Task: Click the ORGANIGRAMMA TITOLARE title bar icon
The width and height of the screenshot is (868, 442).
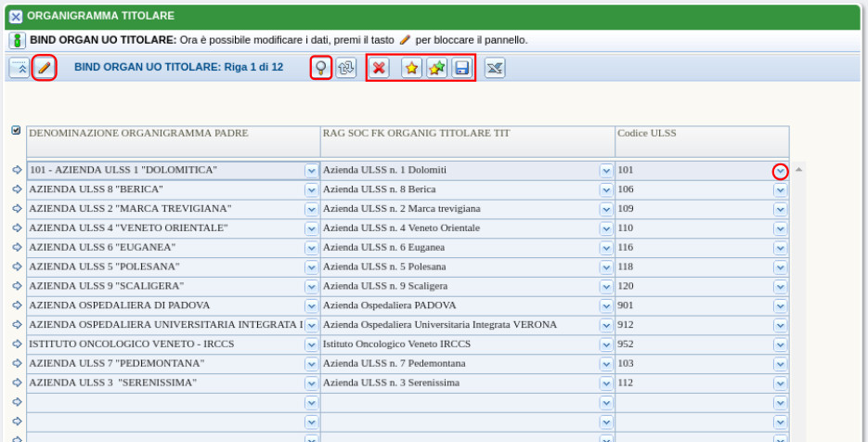Action: pyautogui.click(x=15, y=16)
